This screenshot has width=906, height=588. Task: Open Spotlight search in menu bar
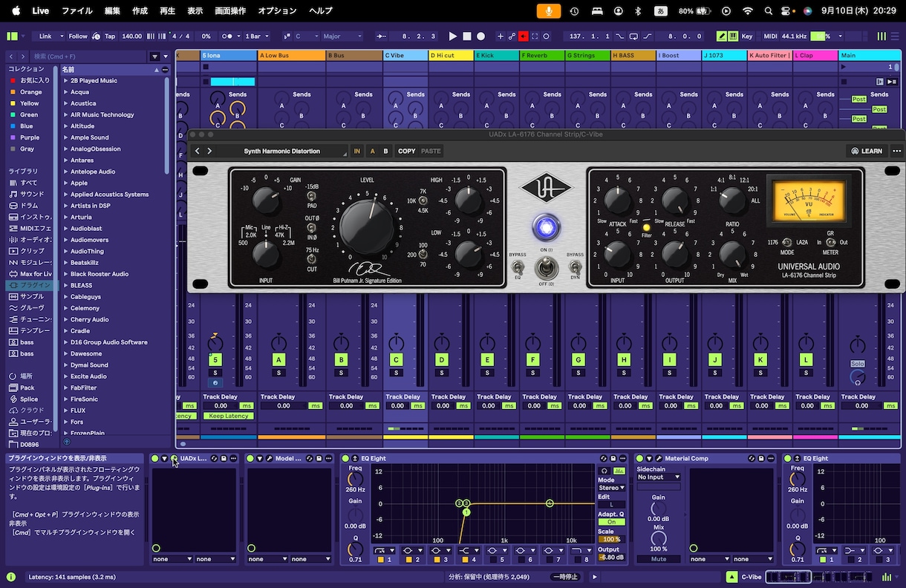pyautogui.click(x=768, y=11)
